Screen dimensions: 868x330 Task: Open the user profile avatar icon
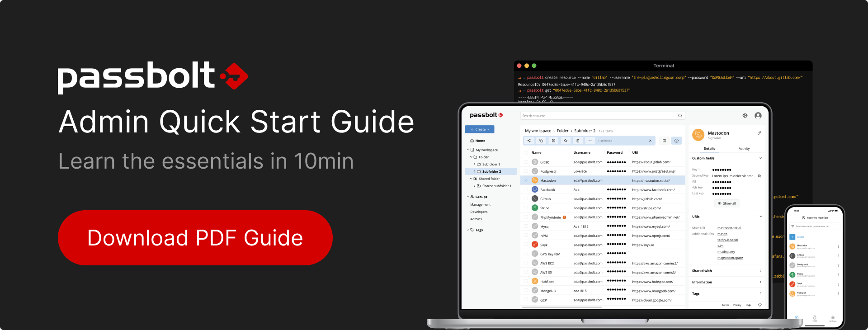[758, 116]
